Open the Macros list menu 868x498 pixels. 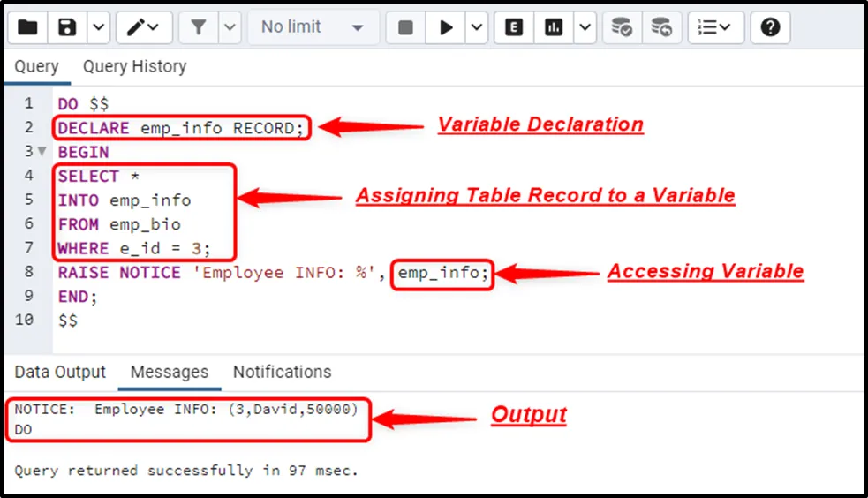(x=714, y=27)
